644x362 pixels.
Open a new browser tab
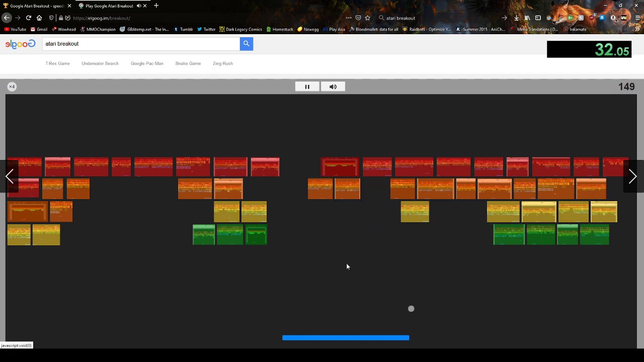pyautogui.click(x=156, y=6)
